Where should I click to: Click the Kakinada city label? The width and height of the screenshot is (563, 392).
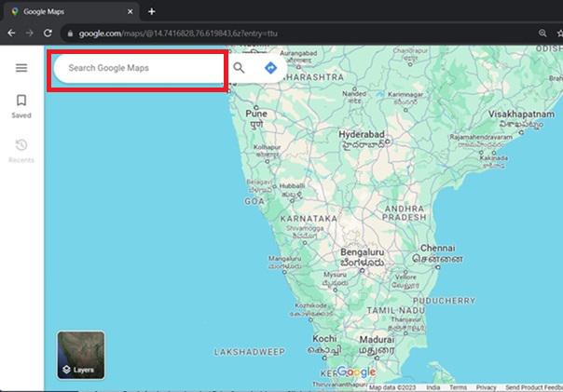(x=494, y=157)
